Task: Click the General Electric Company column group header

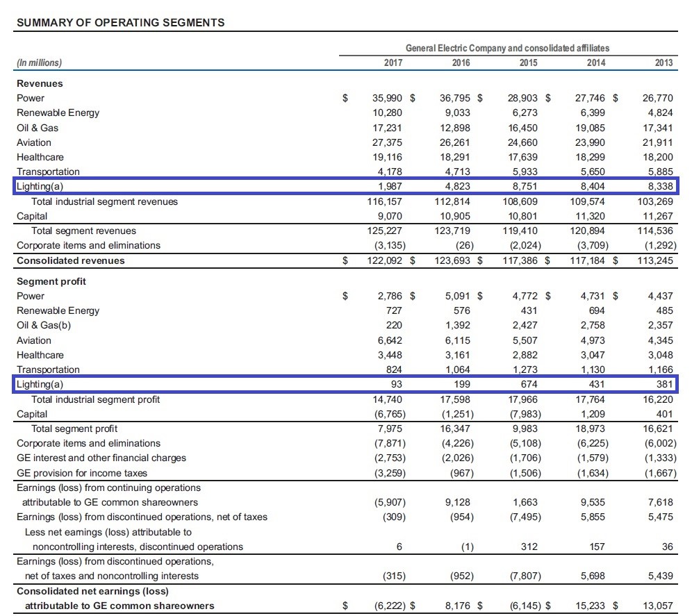Action: pos(507,48)
